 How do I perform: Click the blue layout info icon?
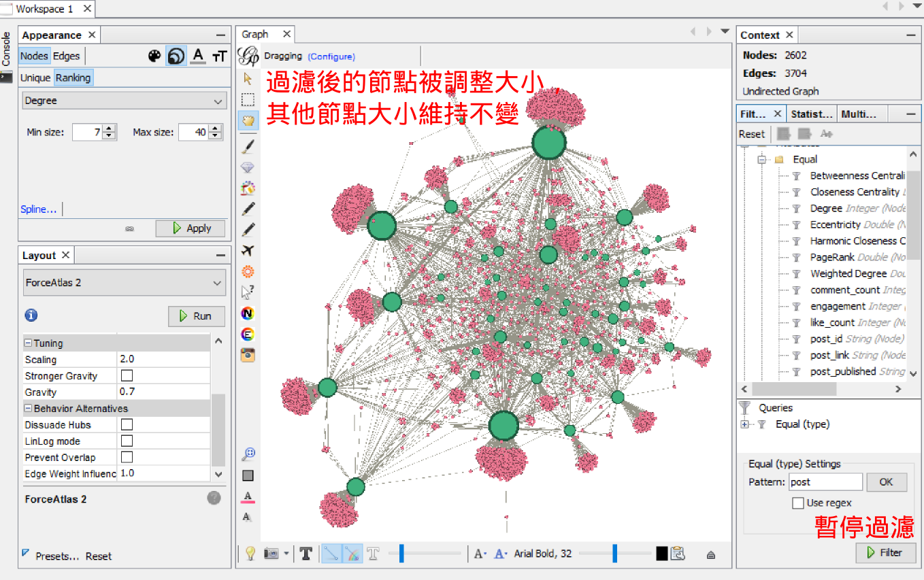coord(31,315)
